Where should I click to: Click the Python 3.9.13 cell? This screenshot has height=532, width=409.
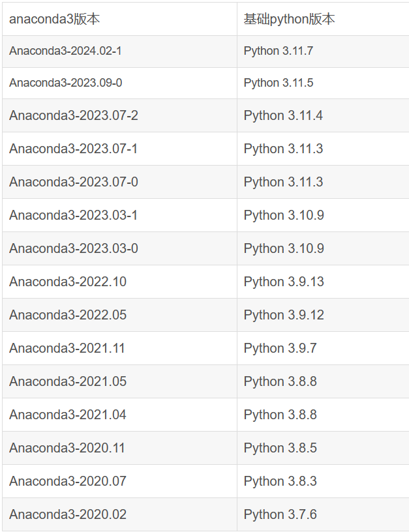(284, 282)
